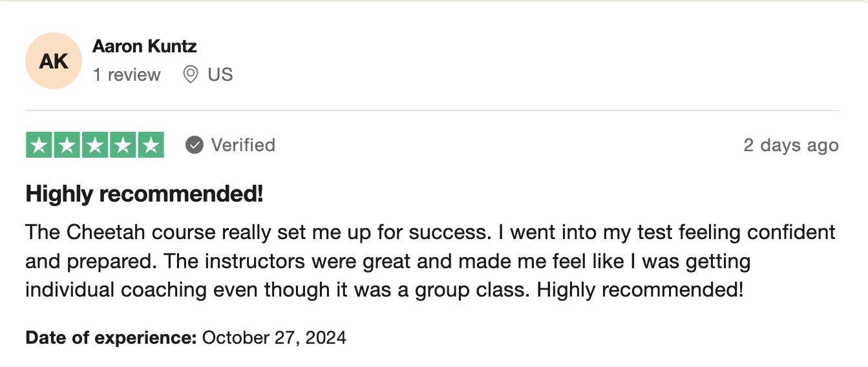Select the US country label

pyautogui.click(x=220, y=75)
